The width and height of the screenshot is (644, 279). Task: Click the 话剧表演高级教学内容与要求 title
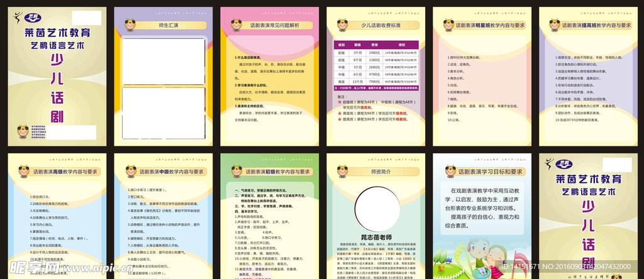pos(65,172)
